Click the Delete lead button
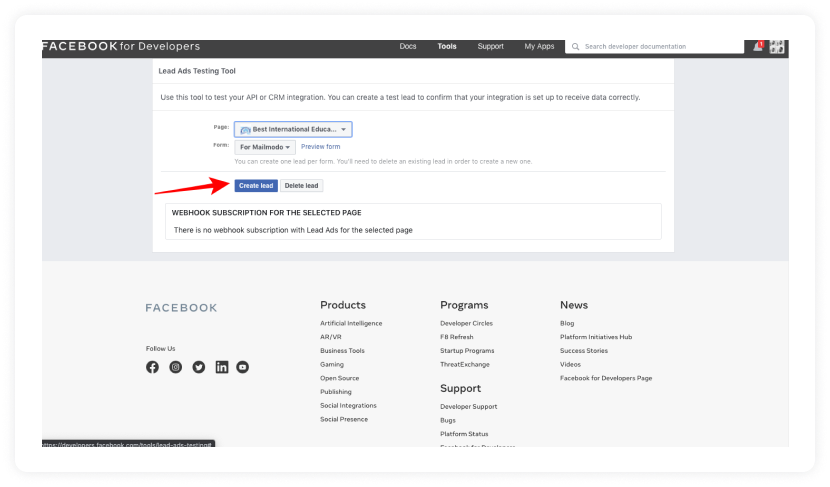The height and width of the screenshot is (487, 830). point(302,185)
